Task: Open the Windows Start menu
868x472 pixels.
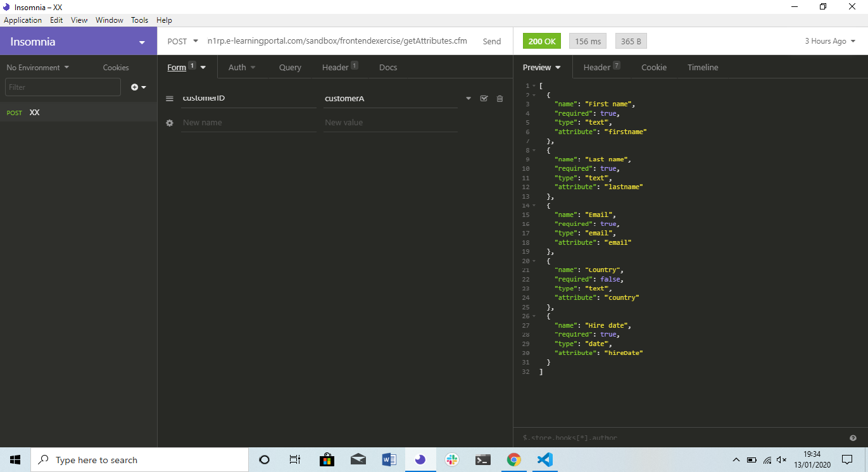Action: (15, 460)
